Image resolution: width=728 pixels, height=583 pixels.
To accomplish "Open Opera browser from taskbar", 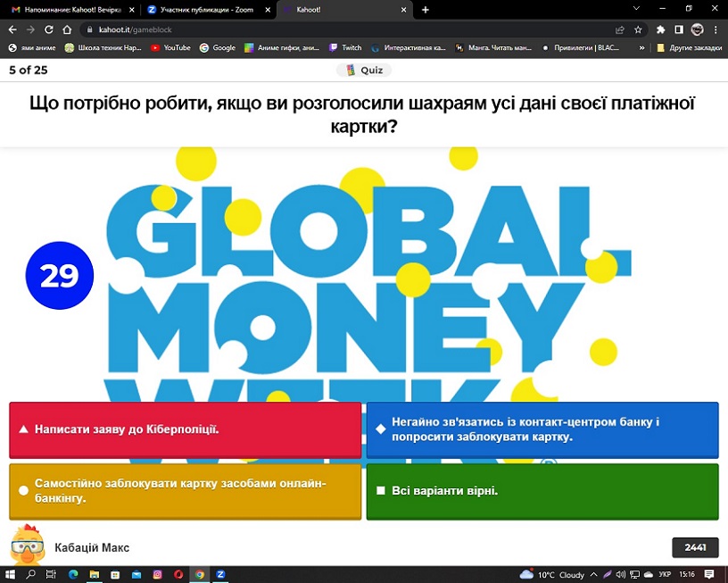I will click(178, 575).
